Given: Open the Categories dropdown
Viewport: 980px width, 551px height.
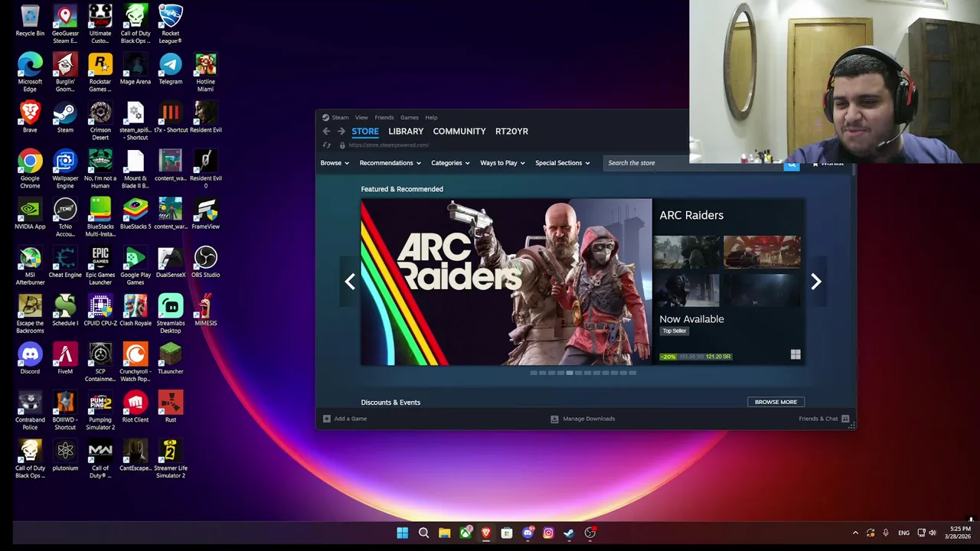Looking at the screenshot, I should click(x=450, y=163).
